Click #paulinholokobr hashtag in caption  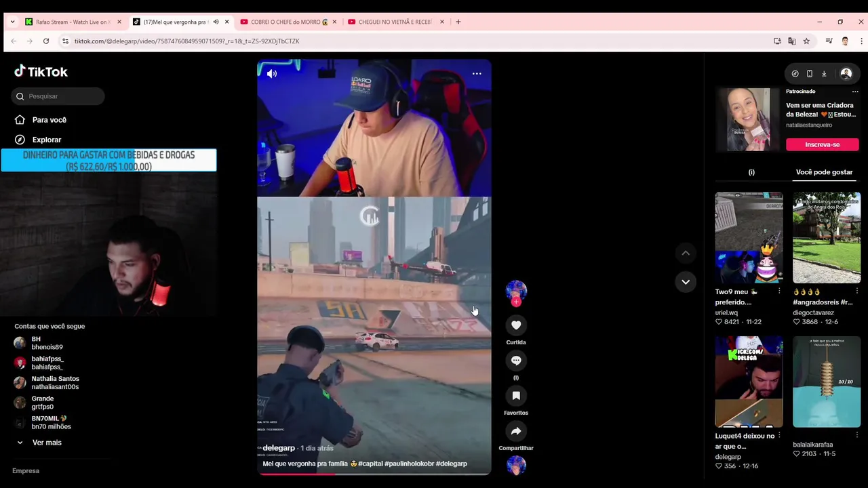coord(409,464)
